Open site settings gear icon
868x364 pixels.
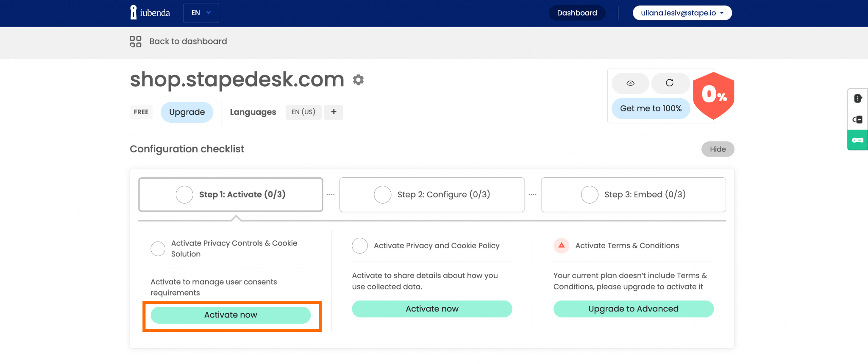pyautogui.click(x=359, y=80)
